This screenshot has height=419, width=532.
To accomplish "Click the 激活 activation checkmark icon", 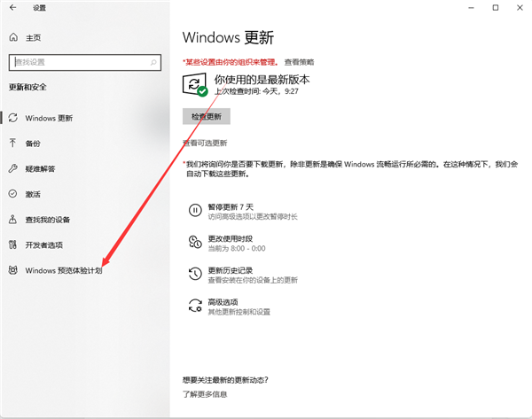I will 13,194.
